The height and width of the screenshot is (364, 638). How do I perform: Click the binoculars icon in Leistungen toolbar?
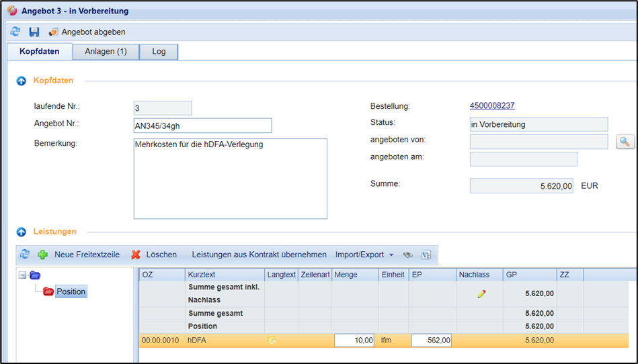[x=407, y=255]
